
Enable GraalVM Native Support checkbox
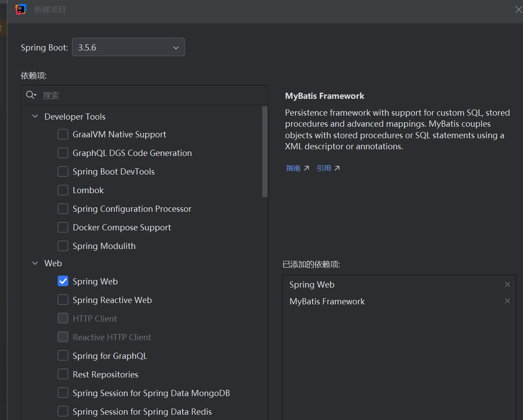[62, 134]
